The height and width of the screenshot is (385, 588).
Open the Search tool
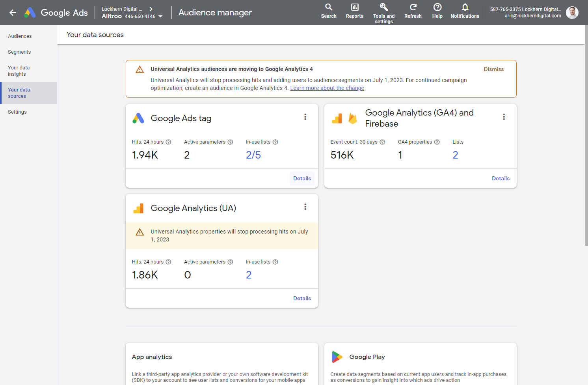click(x=329, y=11)
